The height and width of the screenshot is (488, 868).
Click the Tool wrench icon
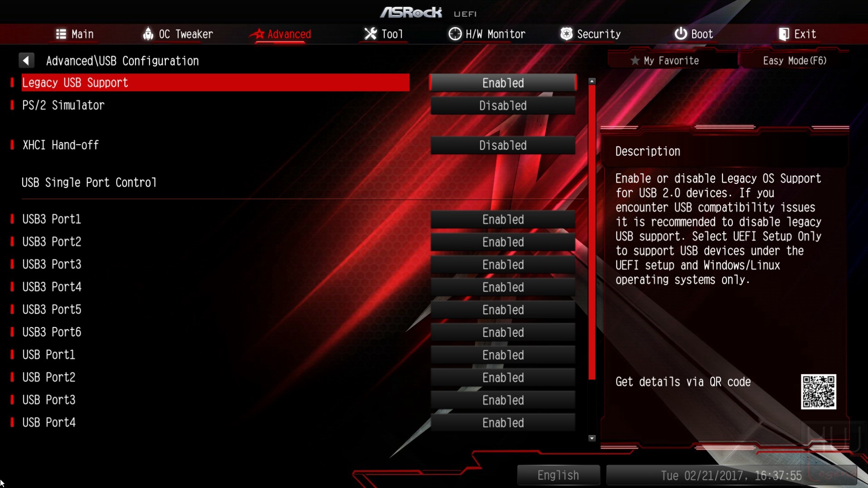pos(371,34)
